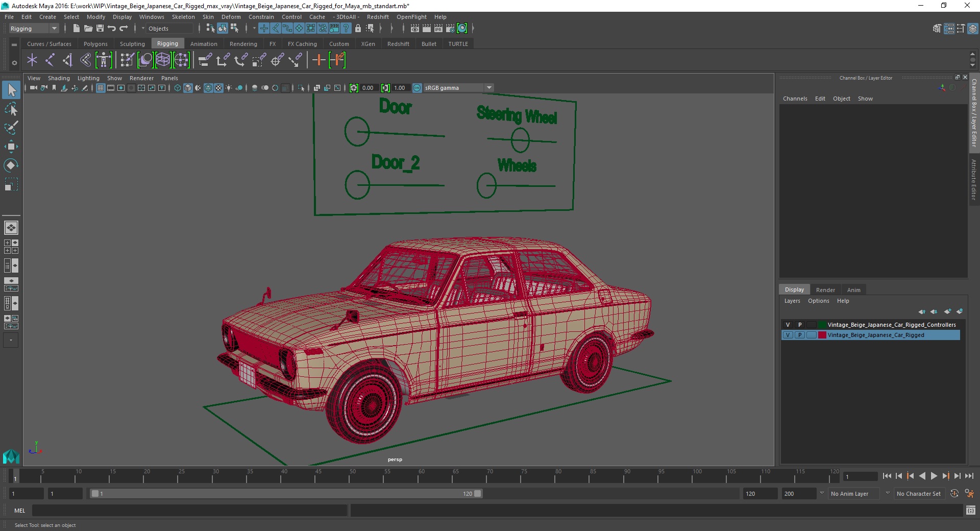Image resolution: width=980 pixels, height=531 pixels.
Task: Click the Create Joint shelf icon
Action: [x=50, y=60]
